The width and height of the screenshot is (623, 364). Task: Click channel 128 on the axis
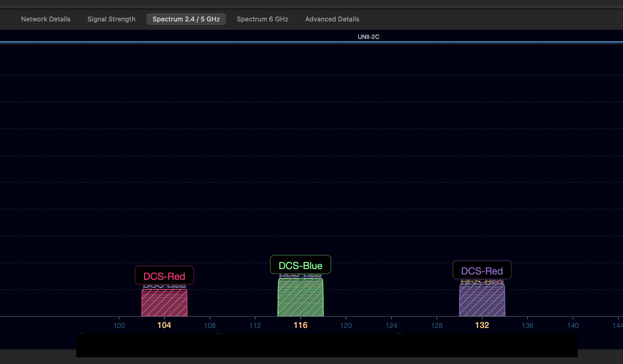(x=437, y=326)
